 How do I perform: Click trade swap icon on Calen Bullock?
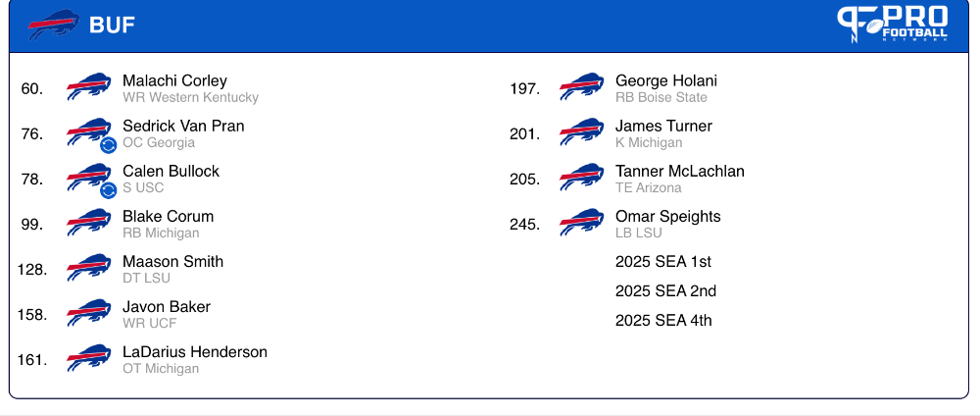(108, 190)
